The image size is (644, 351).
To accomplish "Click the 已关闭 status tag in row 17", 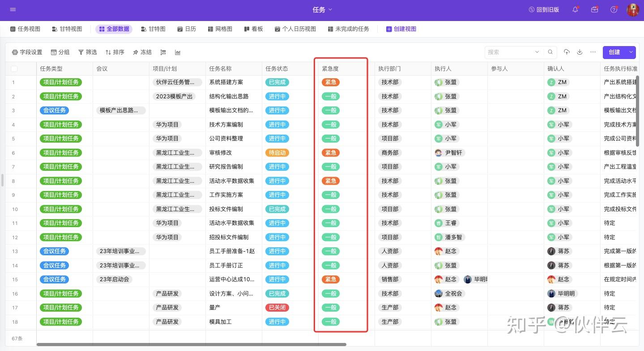I will pyautogui.click(x=277, y=308).
